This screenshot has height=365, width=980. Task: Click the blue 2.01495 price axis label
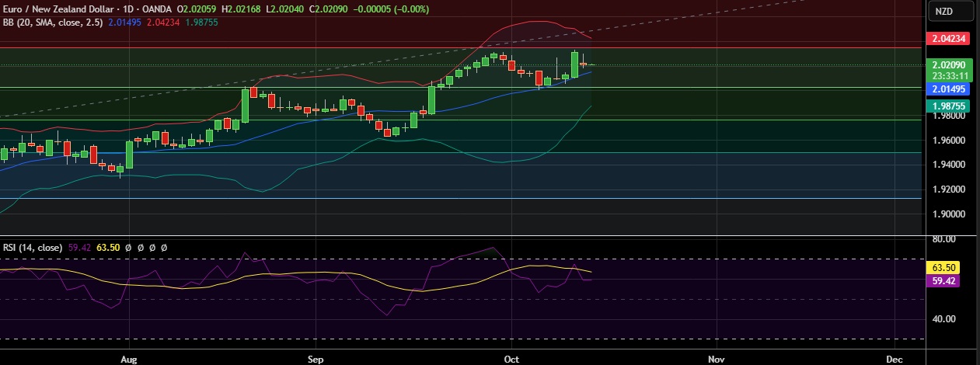point(949,89)
